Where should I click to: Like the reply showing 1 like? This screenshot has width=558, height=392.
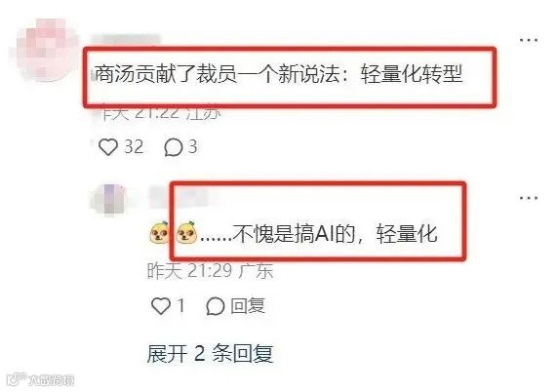pos(161,305)
